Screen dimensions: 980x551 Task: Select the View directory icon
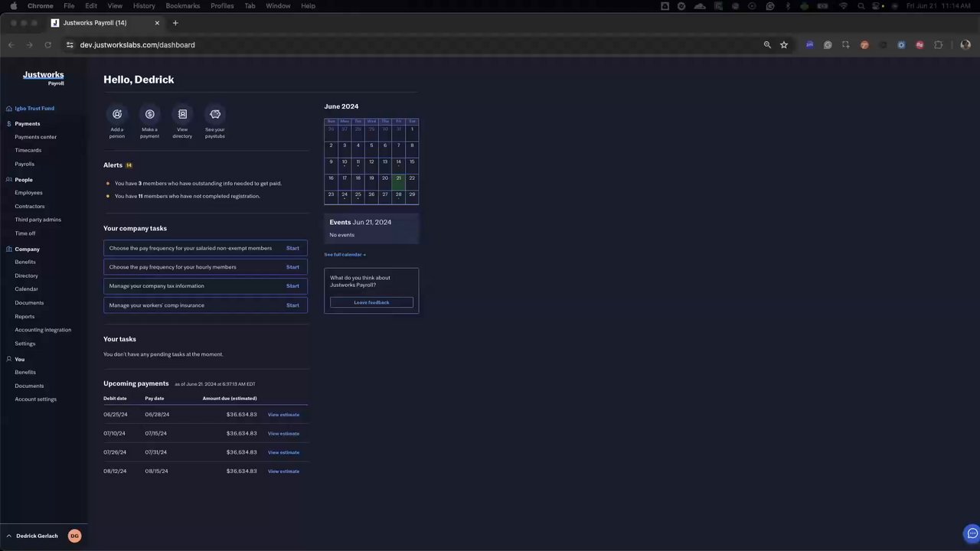(x=182, y=114)
